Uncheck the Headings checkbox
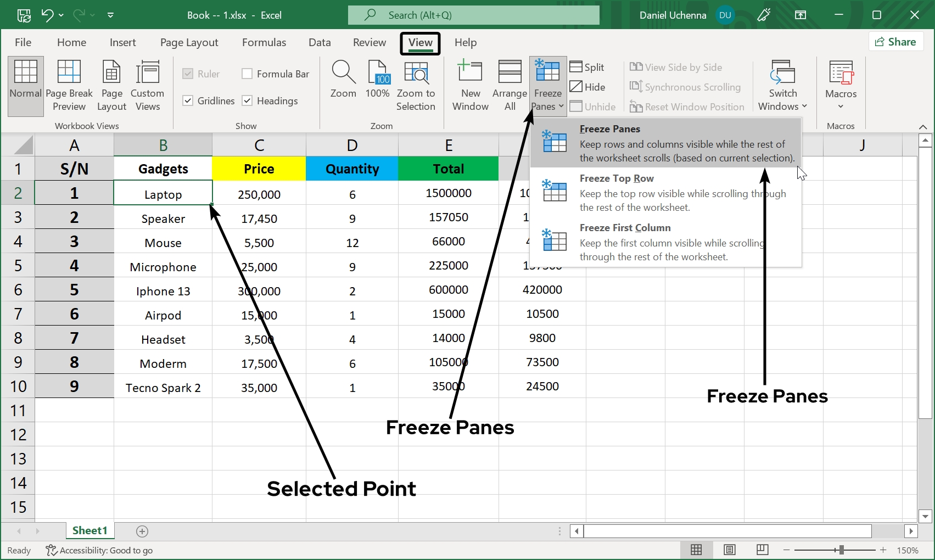The image size is (935, 560). (248, 100)
